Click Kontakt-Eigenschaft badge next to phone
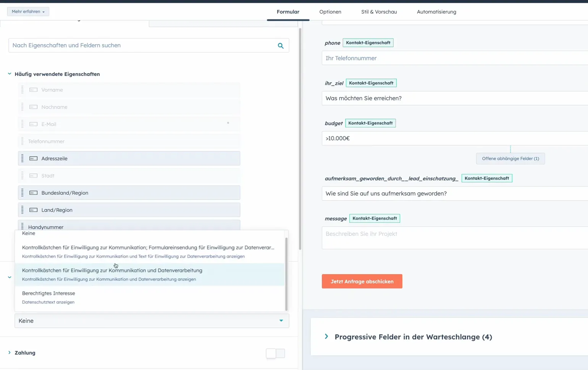The width and height of the screenshot is (588, 370). coord(368,43)
